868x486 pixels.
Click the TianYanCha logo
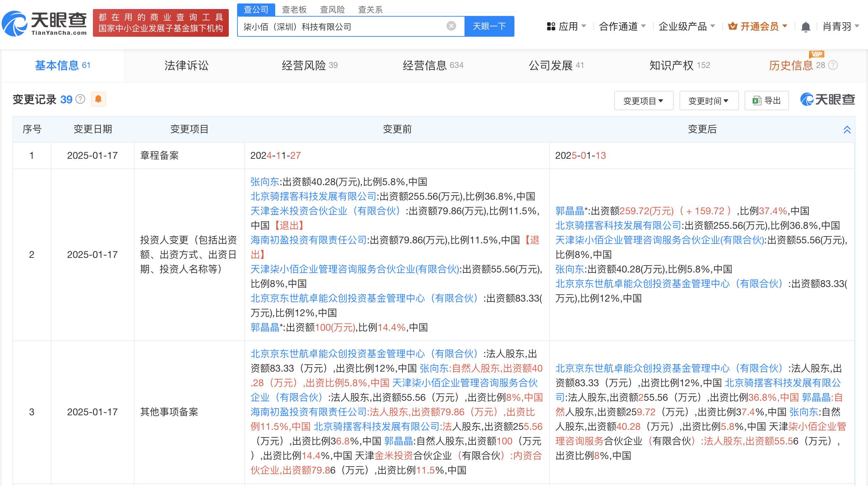point(44,23)
